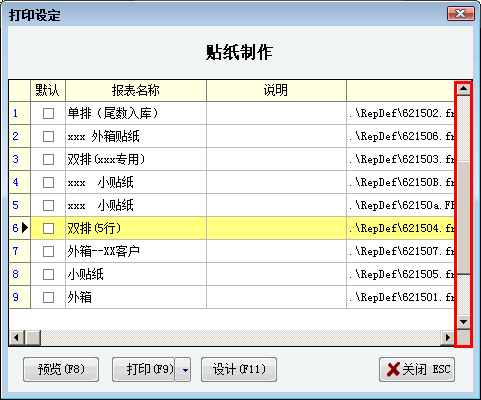Toggle default checkbox for 双排(5行)
This screenshot has width=481, height=400.
(x=48, y=228)
